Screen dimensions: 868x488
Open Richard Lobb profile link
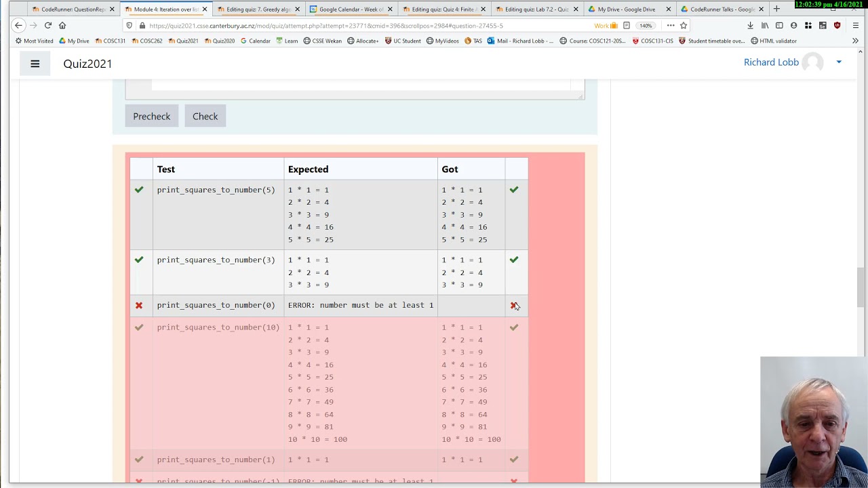(x=771, y=62)
